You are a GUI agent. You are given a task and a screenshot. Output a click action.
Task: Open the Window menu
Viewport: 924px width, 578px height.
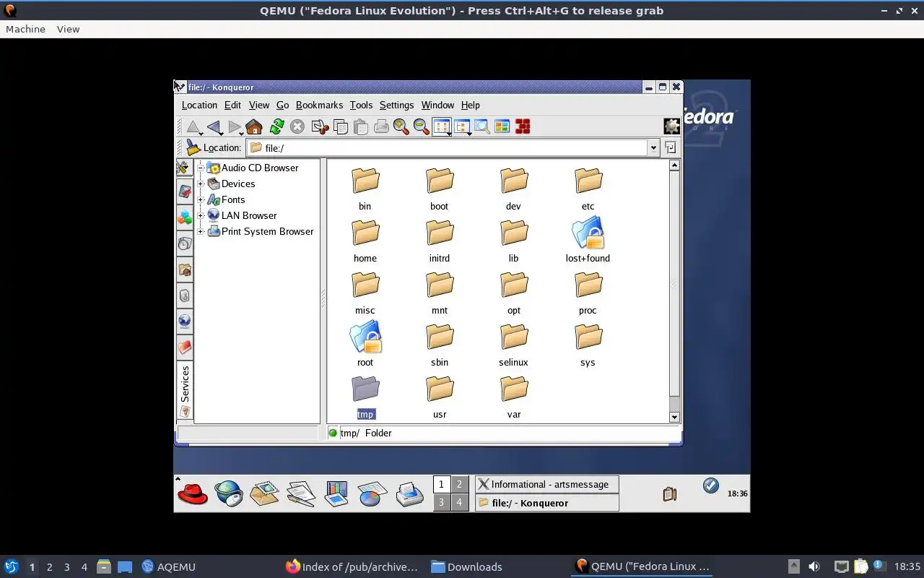tap(437, 105)
